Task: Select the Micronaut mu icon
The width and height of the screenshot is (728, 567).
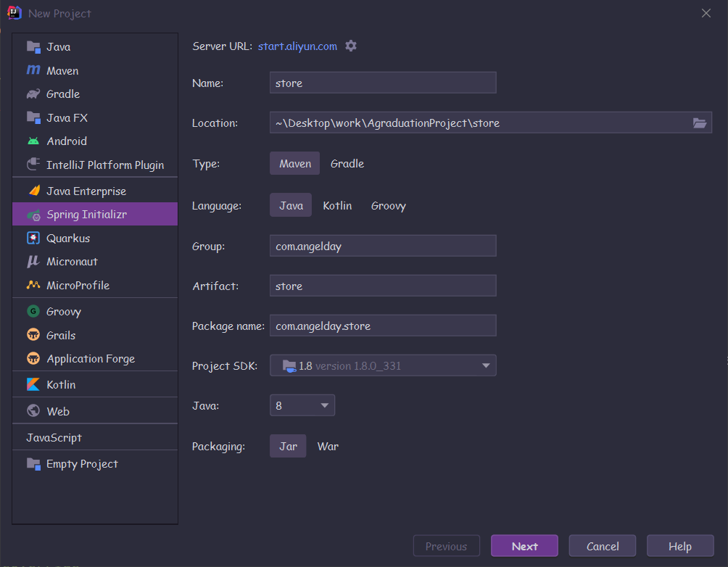Action: click(x=33, y=262)
